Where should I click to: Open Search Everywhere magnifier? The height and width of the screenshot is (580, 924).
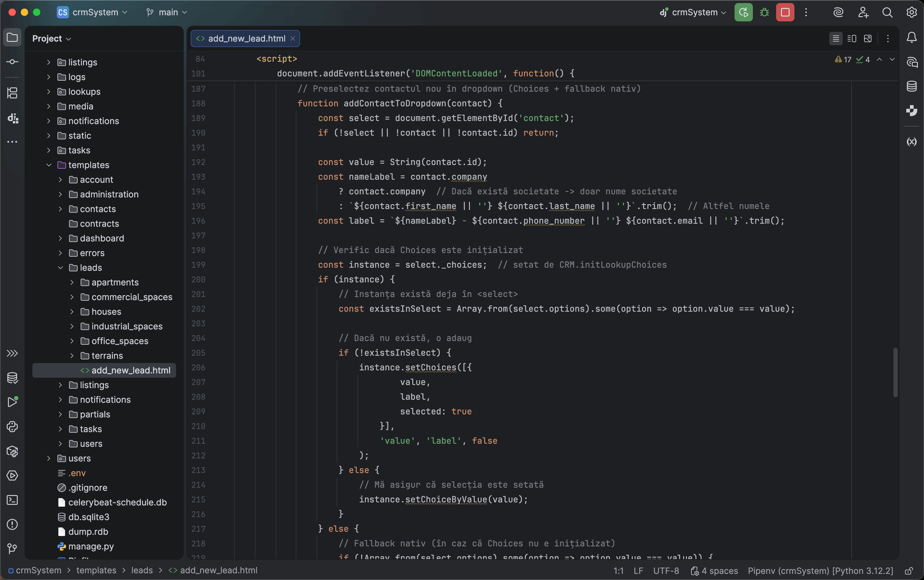[887, 12]
